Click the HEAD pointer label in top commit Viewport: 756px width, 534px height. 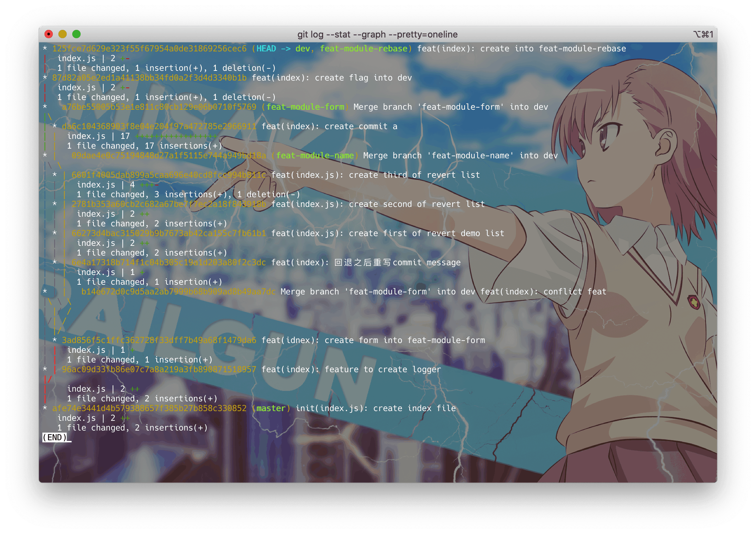(266, 49)
